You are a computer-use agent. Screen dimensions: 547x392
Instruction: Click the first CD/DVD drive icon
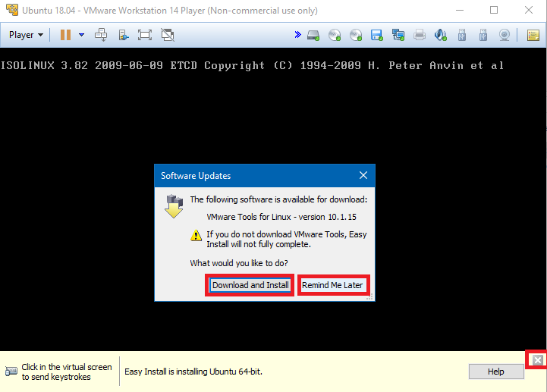pyautogui.click(x=335, y=35)
